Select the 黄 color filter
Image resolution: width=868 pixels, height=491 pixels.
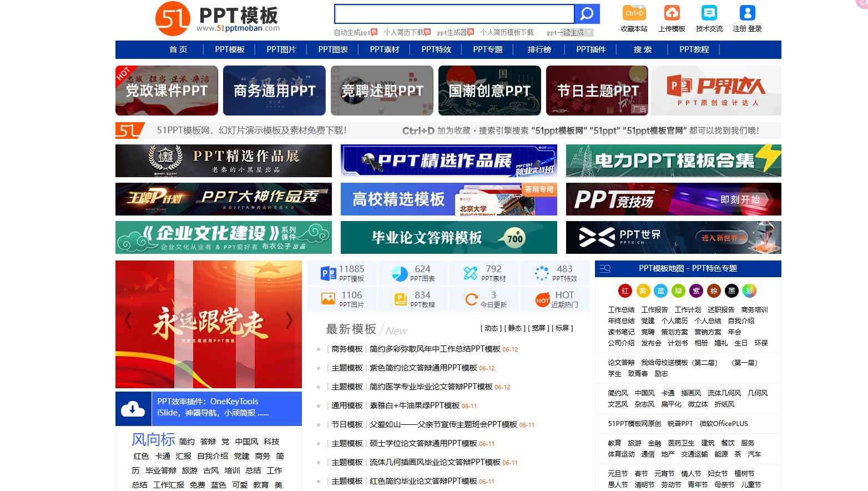pos(643,290)
